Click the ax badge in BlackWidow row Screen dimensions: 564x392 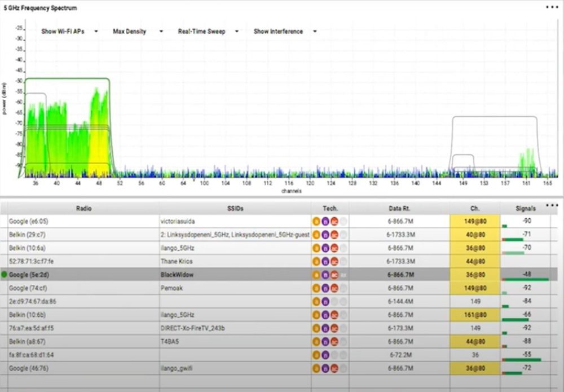tap(343, 275)
